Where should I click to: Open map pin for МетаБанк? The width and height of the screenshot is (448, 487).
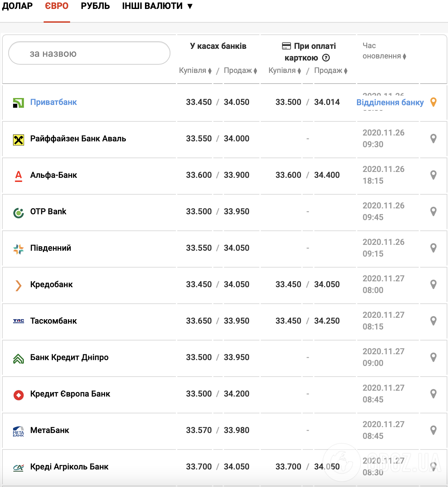434,430
